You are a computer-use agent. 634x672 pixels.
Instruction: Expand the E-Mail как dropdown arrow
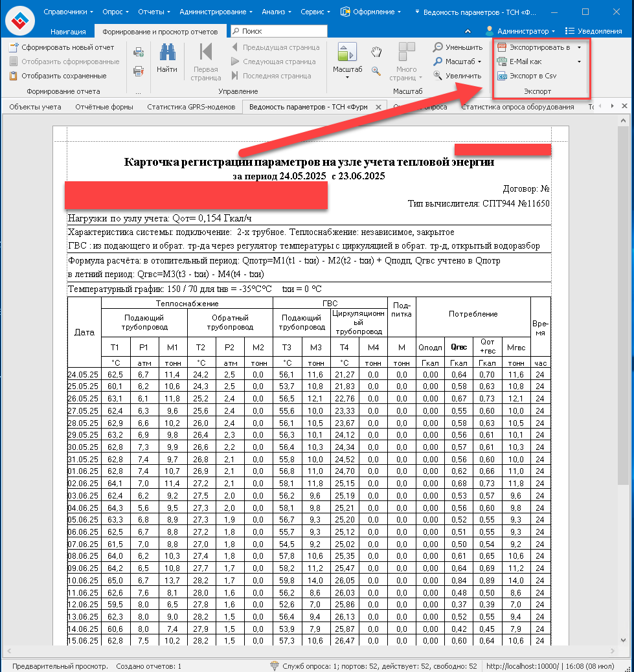(579, 62)
